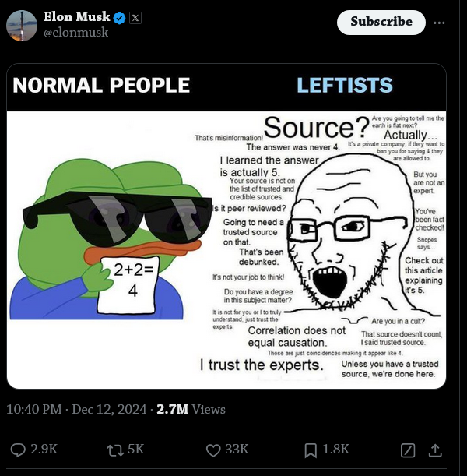The image size is (467, 476).
Task: Click the 2.9K replies count
Action: click(x=44, y=450)
